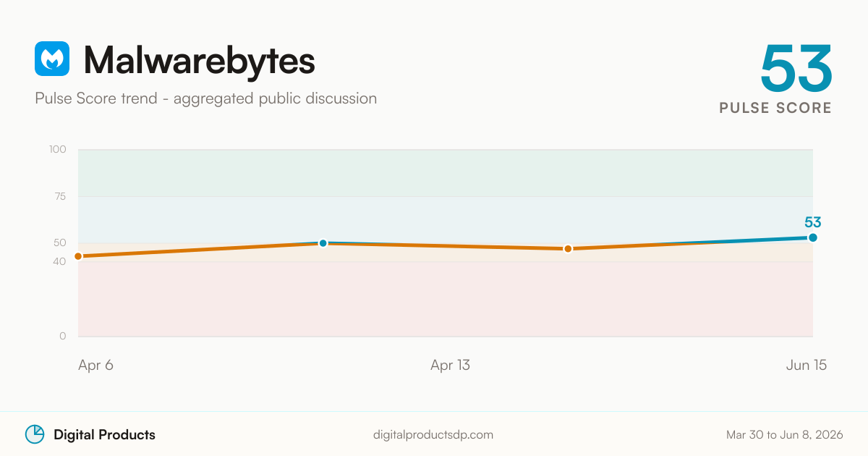Viewport: 868px width, 456px height.
Task: Select the final blue 53 data point
Action: tap(813, 237)
